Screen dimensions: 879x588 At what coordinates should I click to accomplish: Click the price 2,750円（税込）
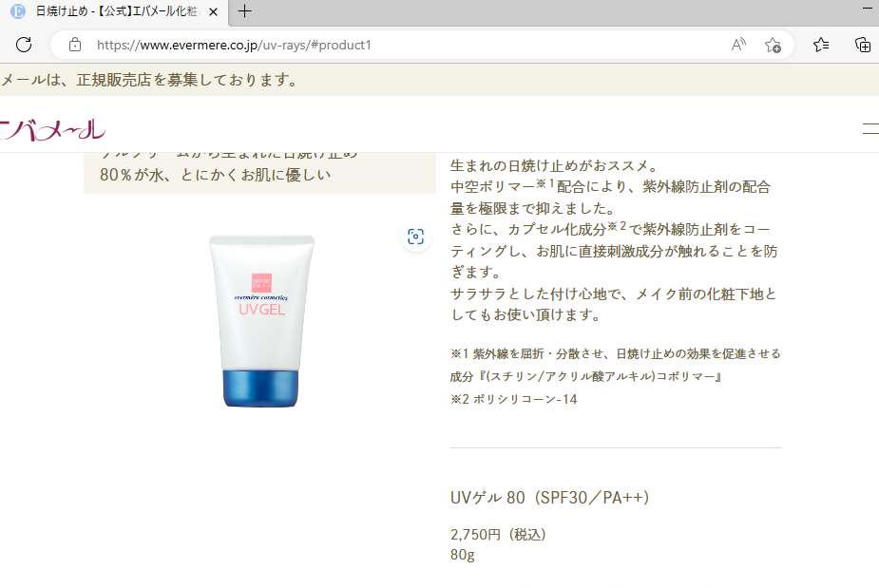[x=498, y=534]
